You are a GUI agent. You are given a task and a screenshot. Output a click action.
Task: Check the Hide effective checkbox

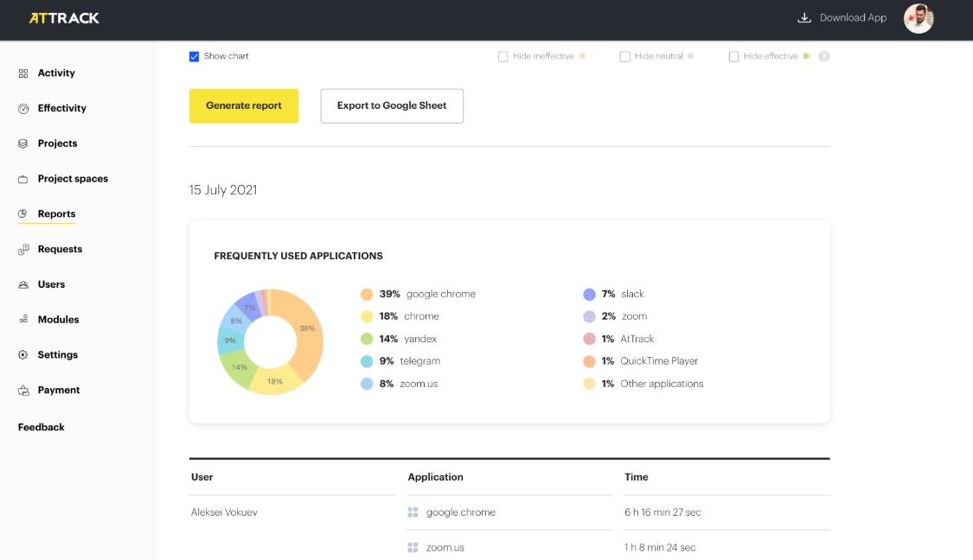click(x=733, y=56)
